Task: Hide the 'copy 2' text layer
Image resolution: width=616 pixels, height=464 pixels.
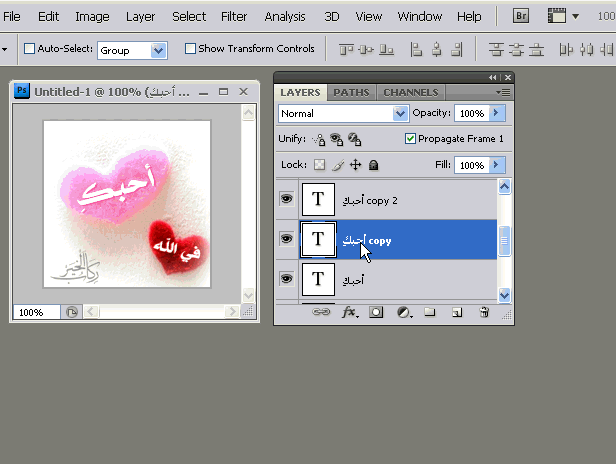Action: [x=287, y=200]
